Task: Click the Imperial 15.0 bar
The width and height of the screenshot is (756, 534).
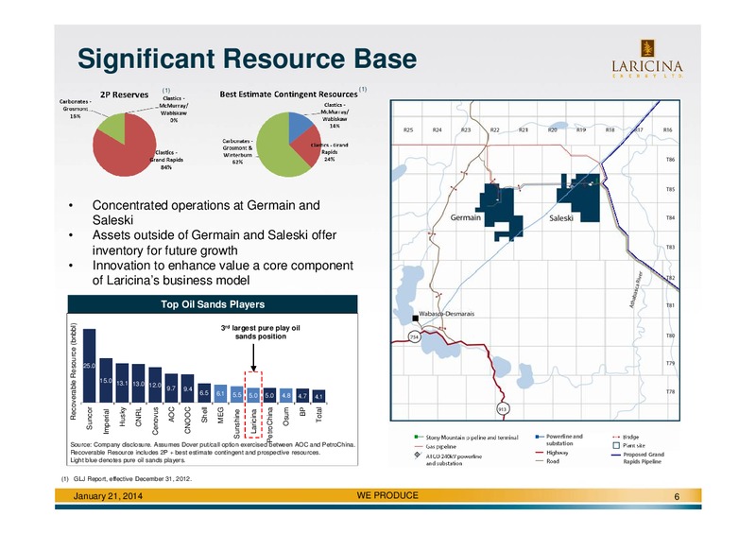Action: (x=106, y=380)
